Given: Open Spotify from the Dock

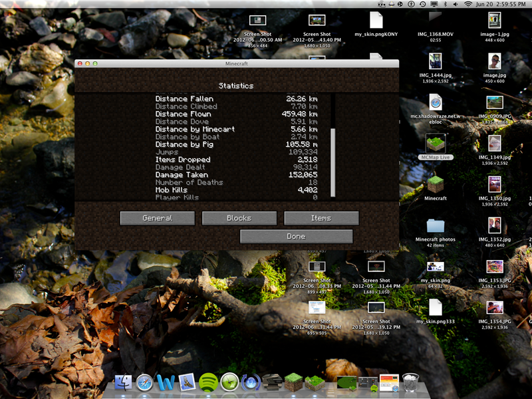Looking at the screenshot, I should pyautogui.click(x=208, y=382).
